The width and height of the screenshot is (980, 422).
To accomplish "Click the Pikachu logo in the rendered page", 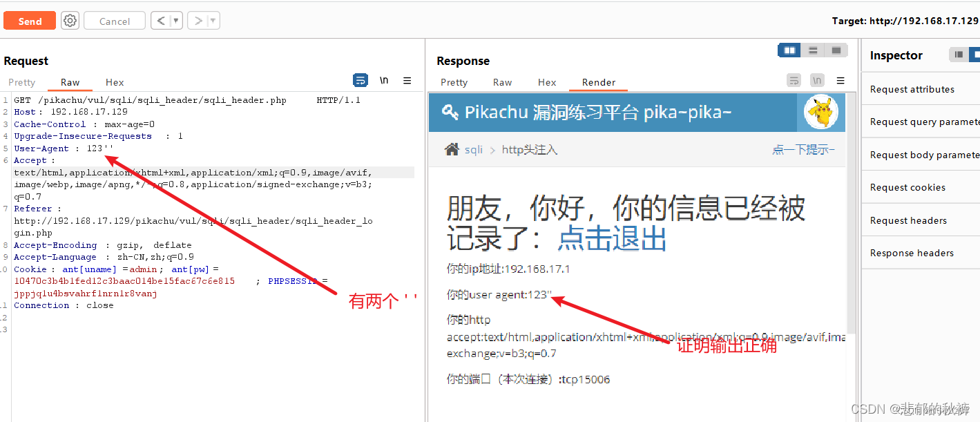I will 820,112.
